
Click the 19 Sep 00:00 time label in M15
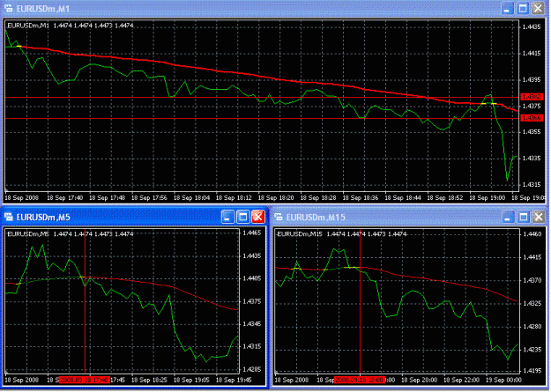[503, 380]
